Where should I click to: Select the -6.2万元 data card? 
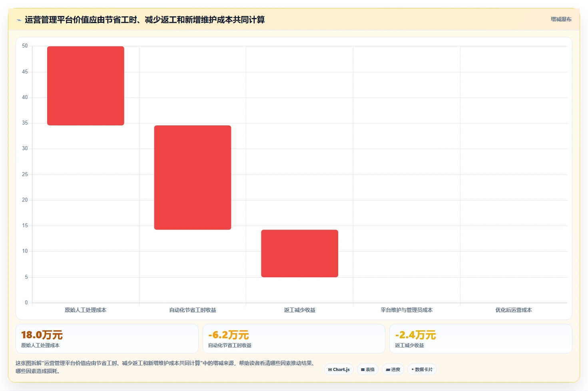click(x=294, y=339)
